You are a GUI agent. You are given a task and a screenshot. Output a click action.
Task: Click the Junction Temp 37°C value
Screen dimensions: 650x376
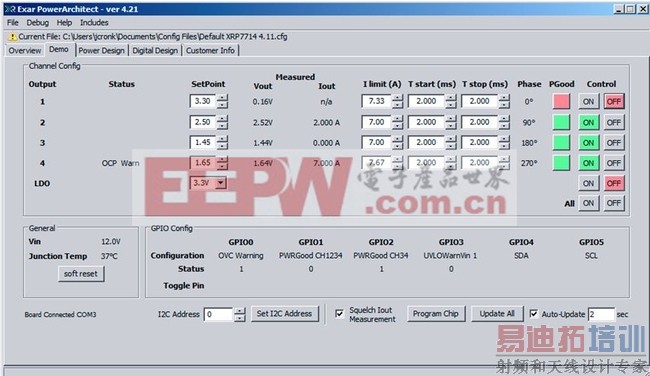pyautogui.click(x=109, y=256)
